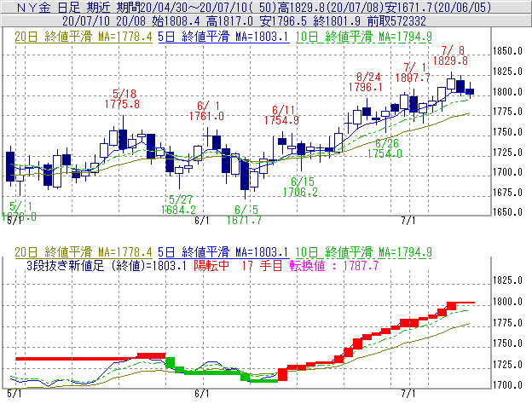Click lower chart 10日 MA=1794.9 legend
The height and width of the screenshot is (404, 532).
pos(364,252)
